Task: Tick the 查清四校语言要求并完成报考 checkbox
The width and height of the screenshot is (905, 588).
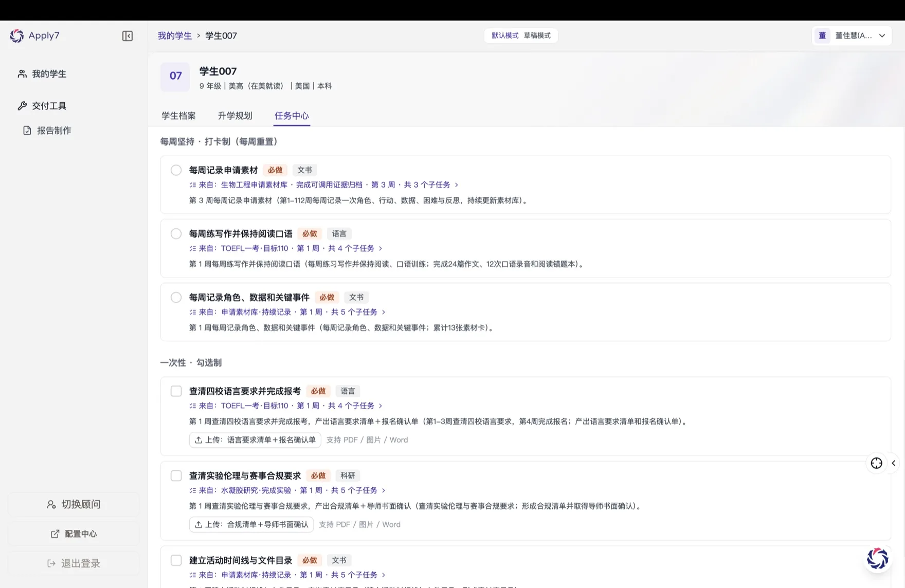Action: coord(176,391)
